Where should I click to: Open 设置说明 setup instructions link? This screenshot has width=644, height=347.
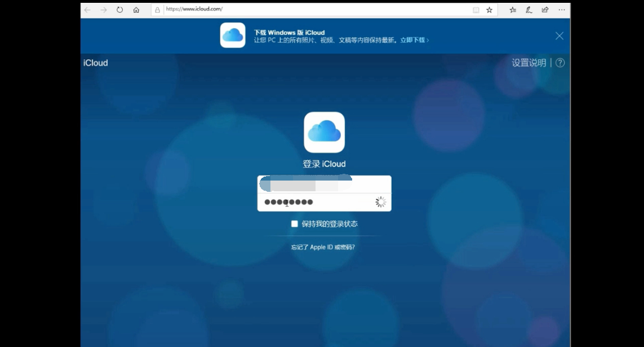pyautogui.click(x=529, y=63)
